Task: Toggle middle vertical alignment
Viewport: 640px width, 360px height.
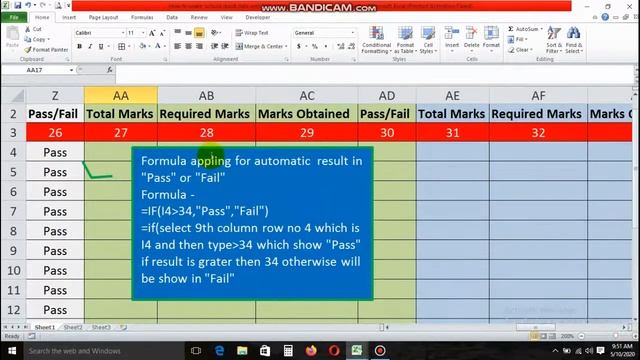Action: click(x=188, y=33)
